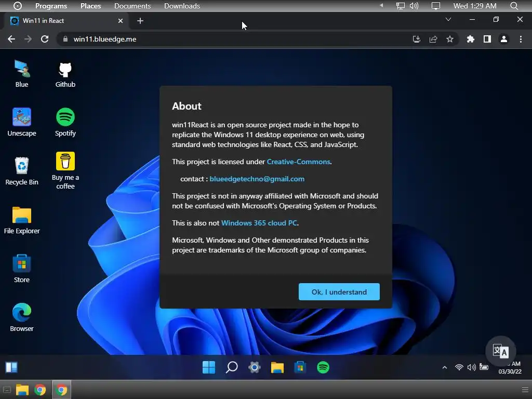Open Buy me a coffee shortcut
Image resolution: width=532 pixels, height=399 pixels.
click(65, 170)
